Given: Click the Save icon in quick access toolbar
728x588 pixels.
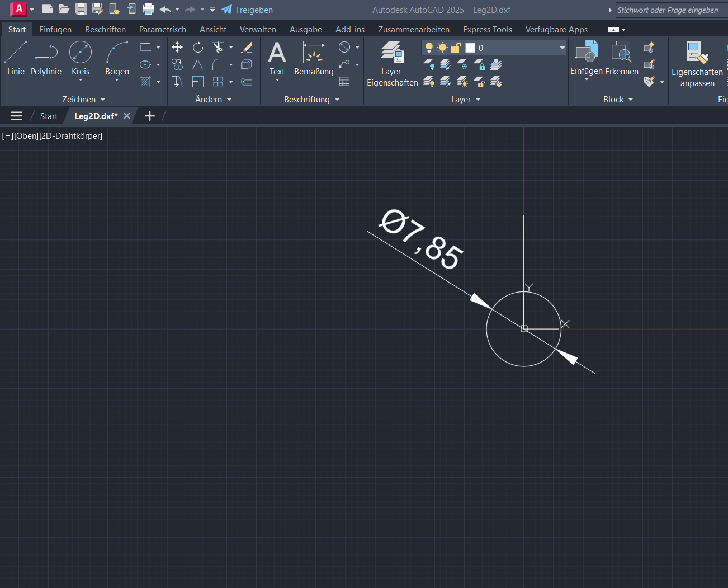Looking at the screenshot, I should tap(81, 10).
